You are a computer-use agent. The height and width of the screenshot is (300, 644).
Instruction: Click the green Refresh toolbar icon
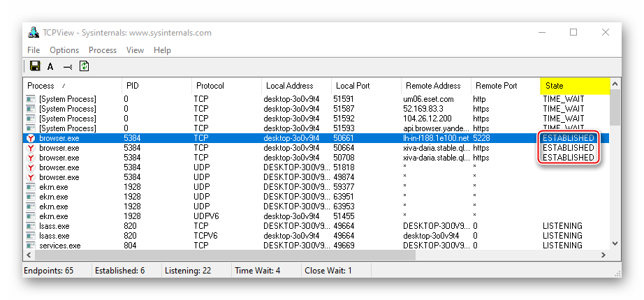point(85,66)
